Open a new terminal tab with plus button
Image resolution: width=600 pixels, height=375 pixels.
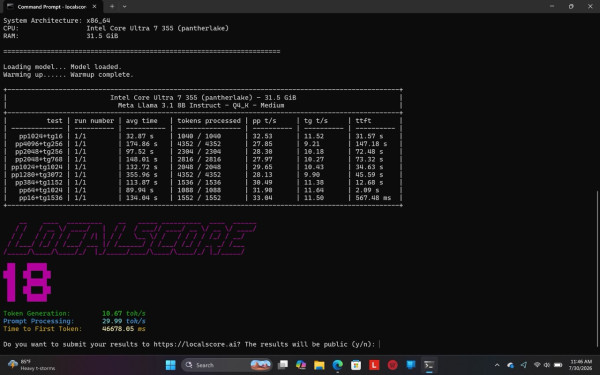112,7
